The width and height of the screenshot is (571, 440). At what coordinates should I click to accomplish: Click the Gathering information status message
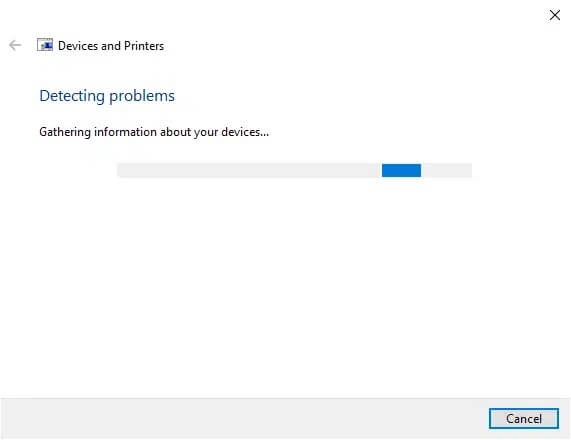pyautogui.click(x=154, y=132)
